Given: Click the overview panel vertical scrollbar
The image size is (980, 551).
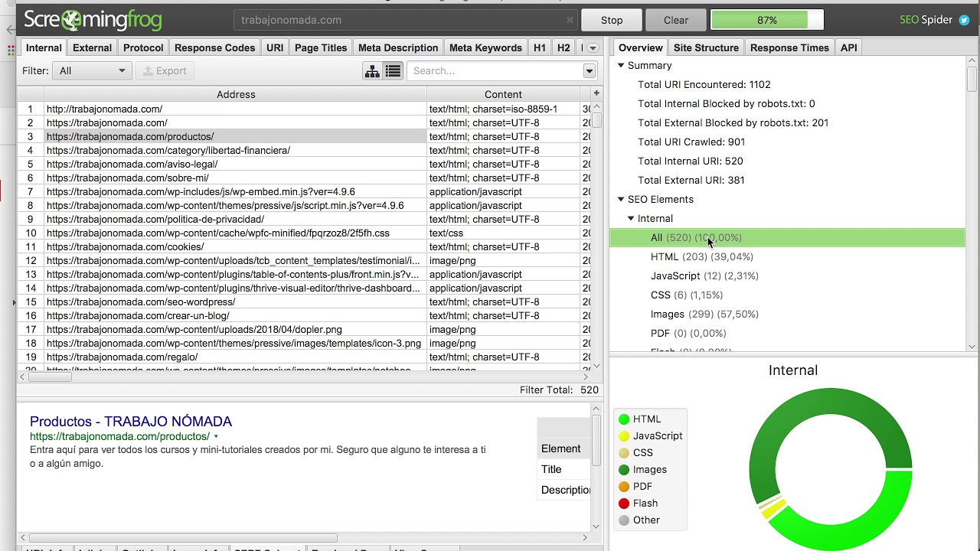Looking at the screenshot, I should (x=972, y=79).
